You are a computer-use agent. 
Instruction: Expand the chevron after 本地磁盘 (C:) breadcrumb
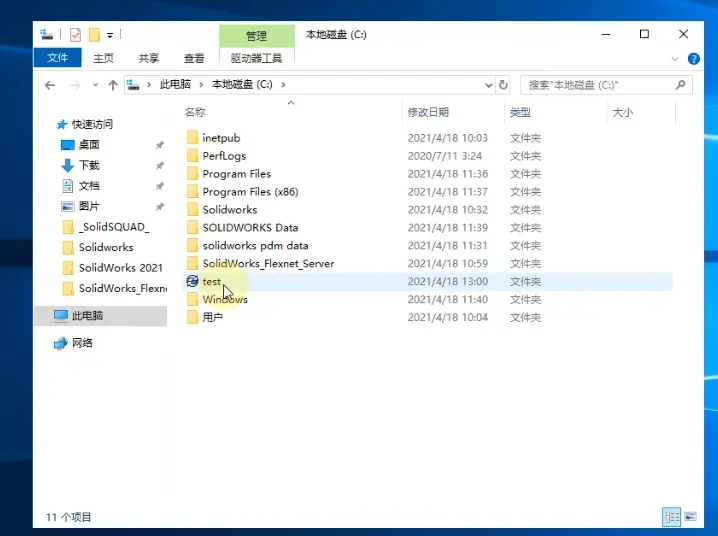(283, 85)
